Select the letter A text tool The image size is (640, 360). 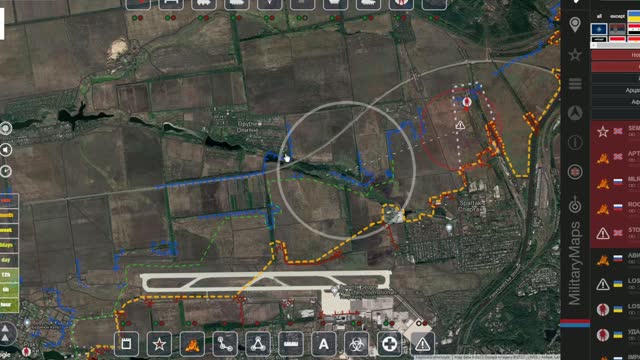(324, 344)
